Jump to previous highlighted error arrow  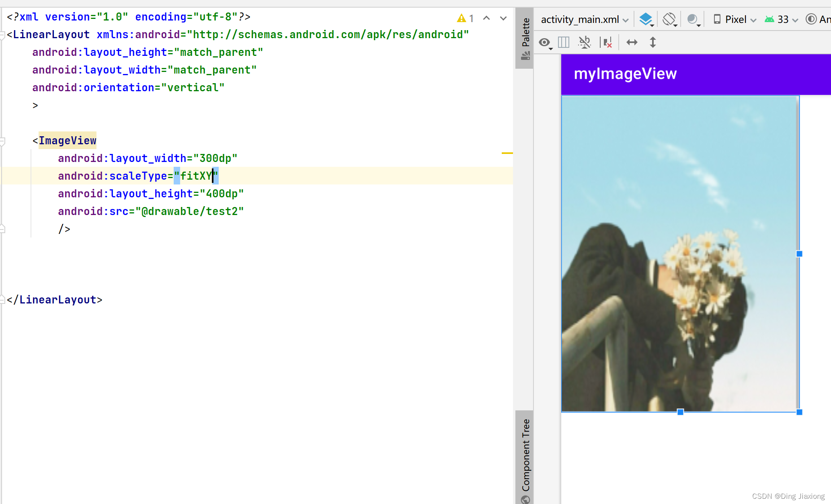click(486, 18)
